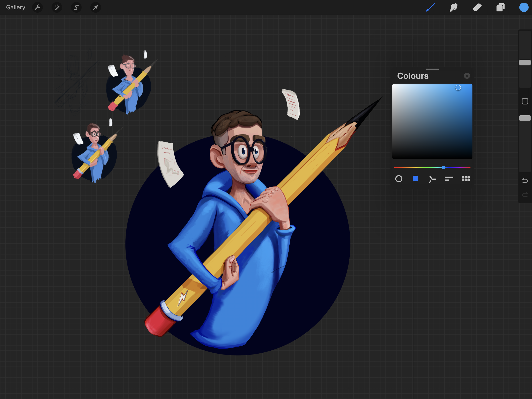Switch to Value sliders tab
Screen dimensions: 532x399
[449, 179]
